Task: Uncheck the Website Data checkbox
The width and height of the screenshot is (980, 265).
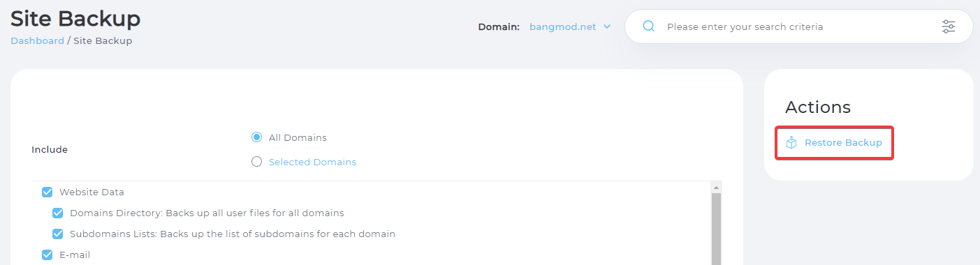Action: click(47, 192)
